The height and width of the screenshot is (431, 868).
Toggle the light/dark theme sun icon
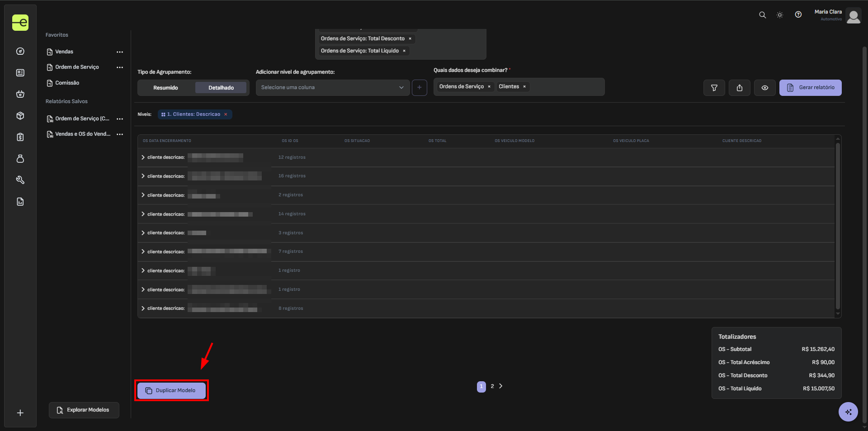click(x=780, y=15)
